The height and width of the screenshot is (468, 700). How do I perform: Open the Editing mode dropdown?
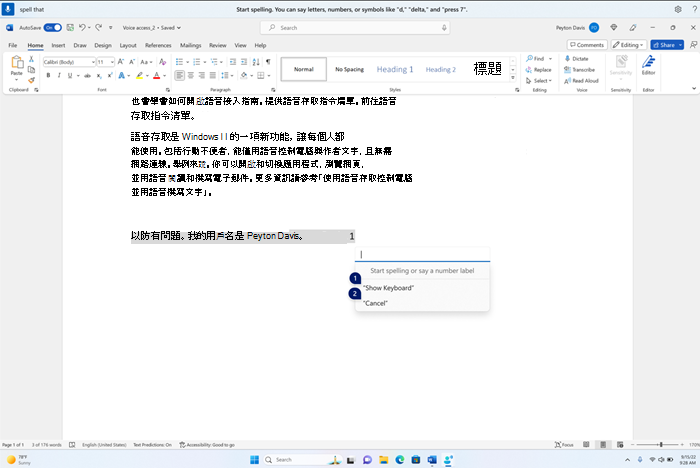629,45
